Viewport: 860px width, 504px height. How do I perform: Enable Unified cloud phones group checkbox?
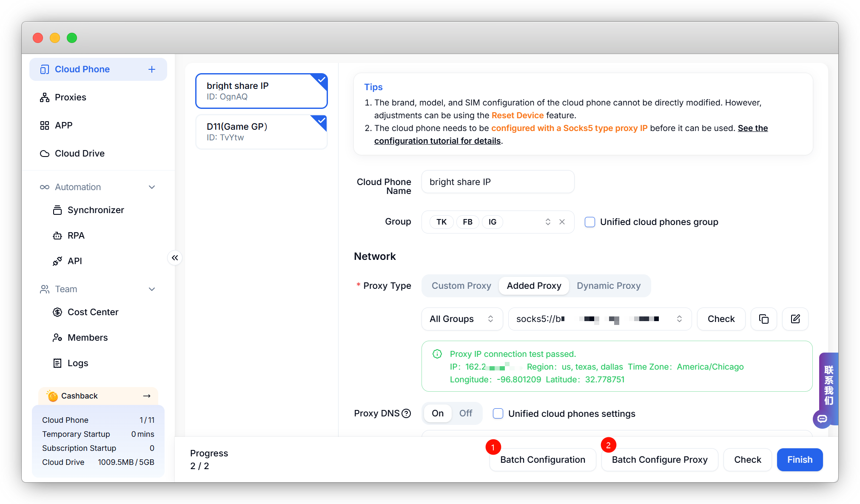[x=590, y=222]
